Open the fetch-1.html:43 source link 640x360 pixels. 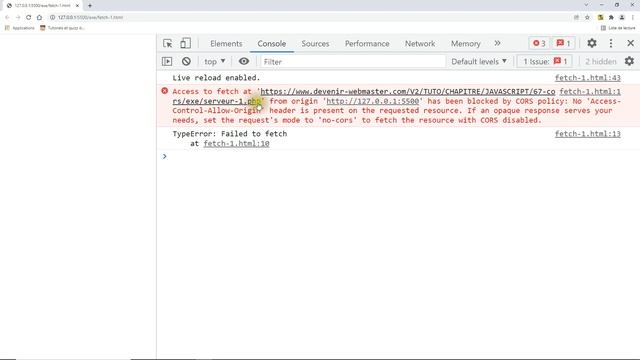[x=587, y=78]
